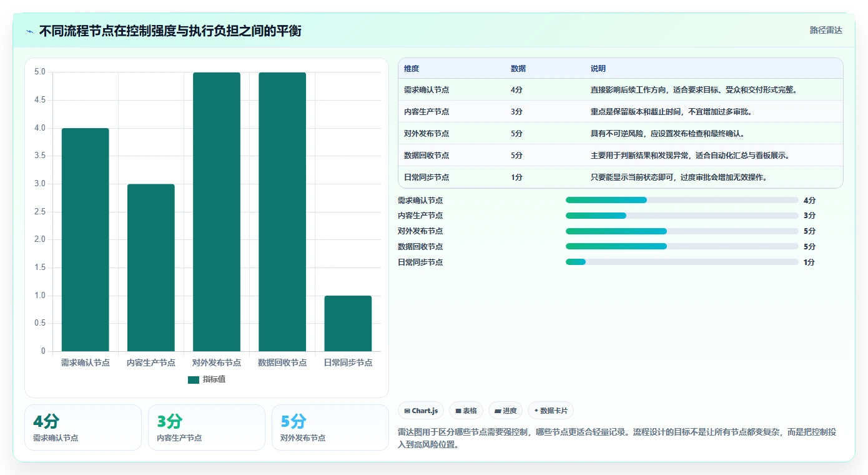Toggle the 指标值 legend swatch
Screen dimensions: 868x475
pyautogui.click(x=194, y=379)
